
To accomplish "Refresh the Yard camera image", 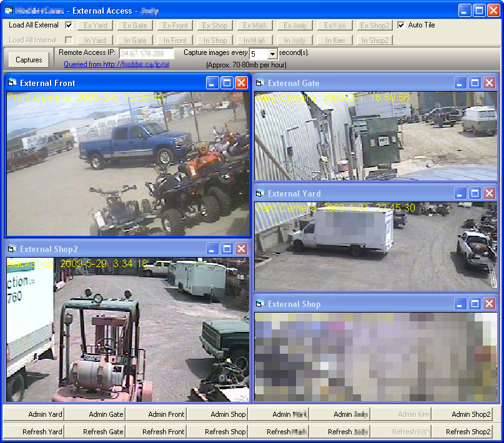I will click(x=34, y=431).
